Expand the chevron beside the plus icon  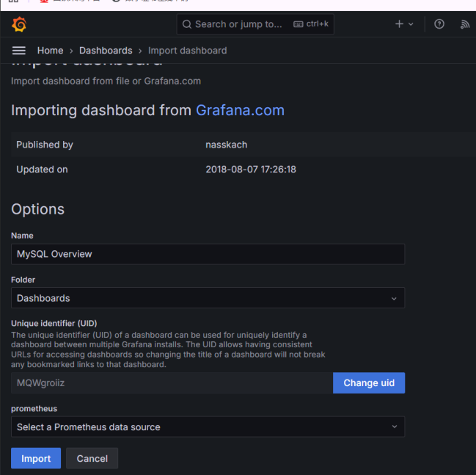tap(411, 24)
